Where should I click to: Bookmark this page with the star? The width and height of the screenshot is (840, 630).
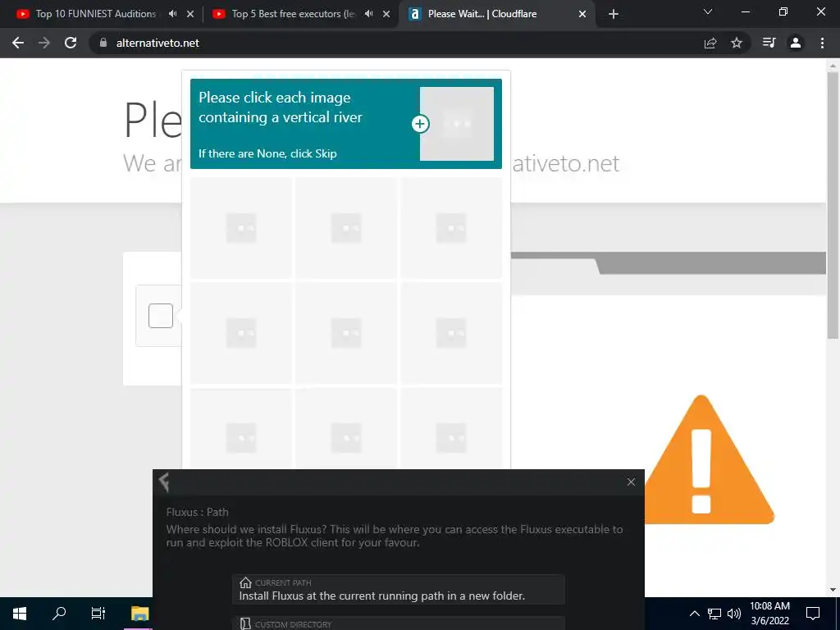point(737,43)
